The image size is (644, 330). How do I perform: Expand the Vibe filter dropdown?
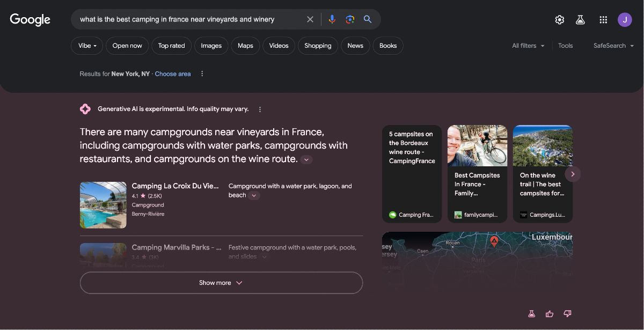[x=88, y=46]
